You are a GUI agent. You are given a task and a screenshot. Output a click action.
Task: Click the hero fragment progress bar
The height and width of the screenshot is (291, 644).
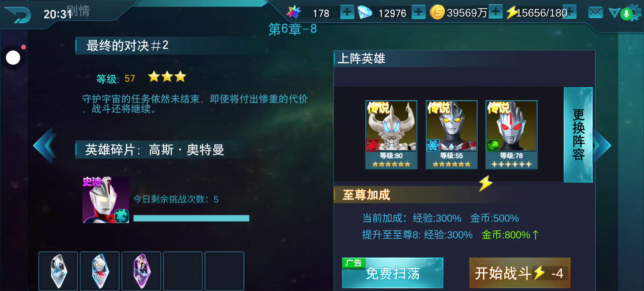coord(191,218)
